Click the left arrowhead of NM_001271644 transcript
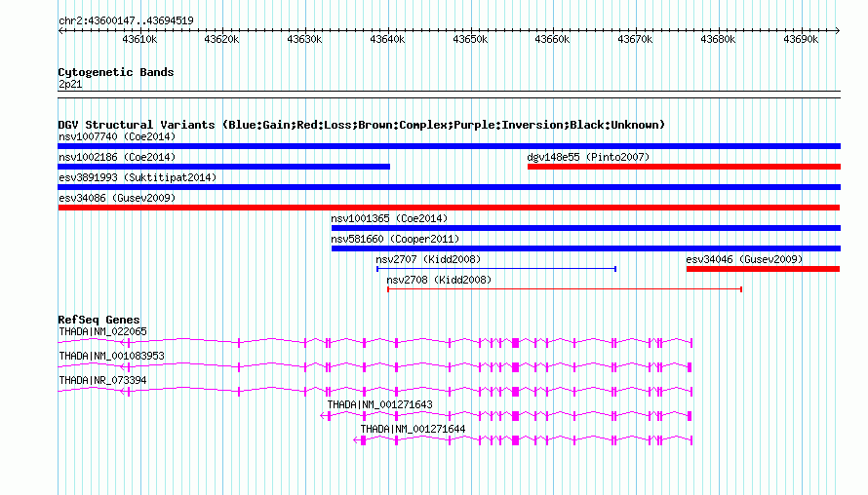The height and width of the screenshot is (495, 868). [356, 440]
